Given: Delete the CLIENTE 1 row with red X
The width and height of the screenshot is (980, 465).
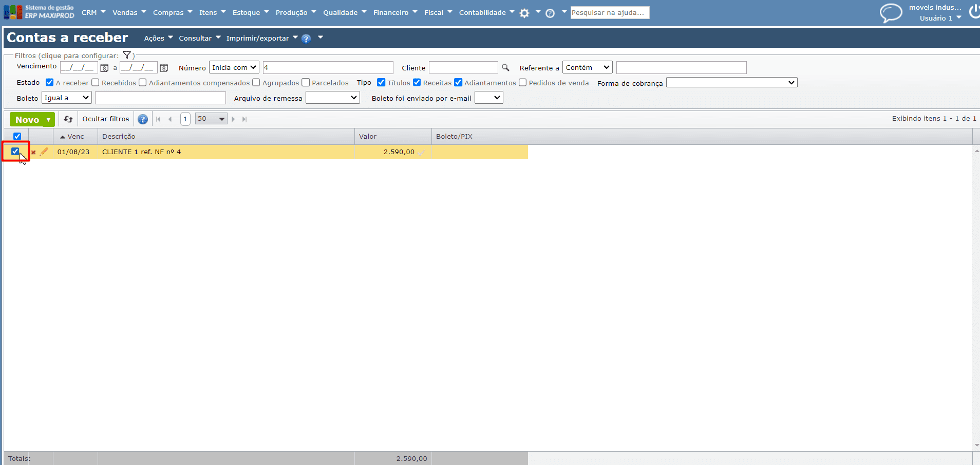Looking at the screenshot, I should (33, 152).
